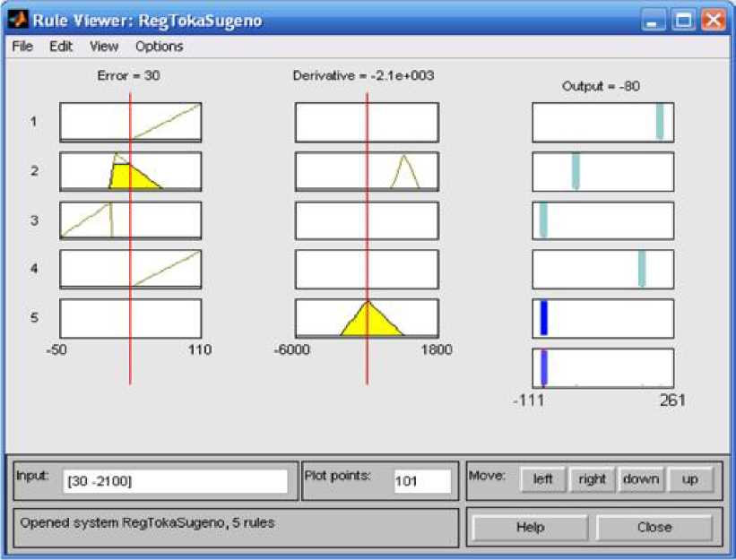The width and height of the screenshot is (736, 560).
Task: Click rule 4 Error membership plot
Action: [131, 269]
